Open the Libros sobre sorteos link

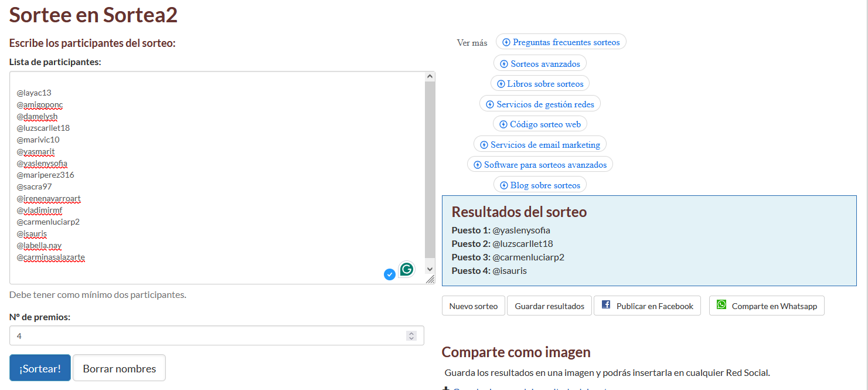[x=540, y=83]
